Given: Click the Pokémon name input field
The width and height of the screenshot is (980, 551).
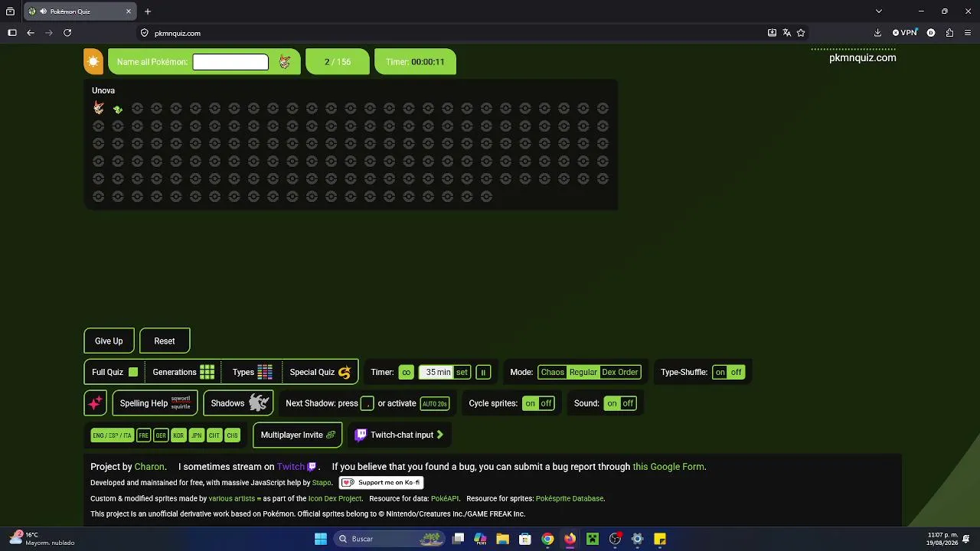Looking at the screenshot, I should coord(230,62).
